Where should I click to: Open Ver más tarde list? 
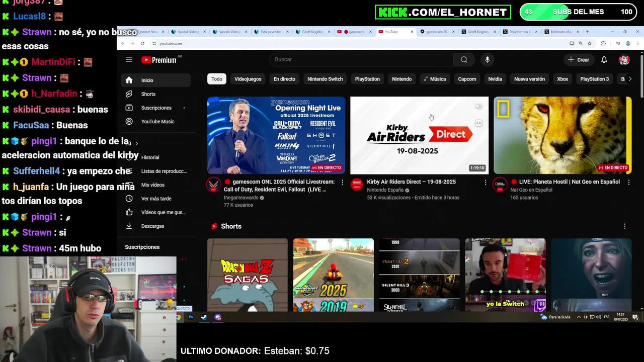pos(156,199)
